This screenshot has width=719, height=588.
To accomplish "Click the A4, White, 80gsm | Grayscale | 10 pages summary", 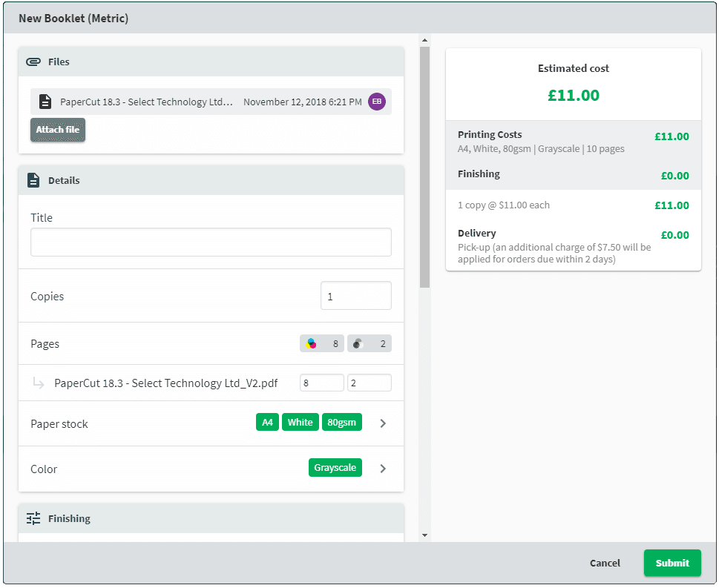I will [x=541, y=149].
